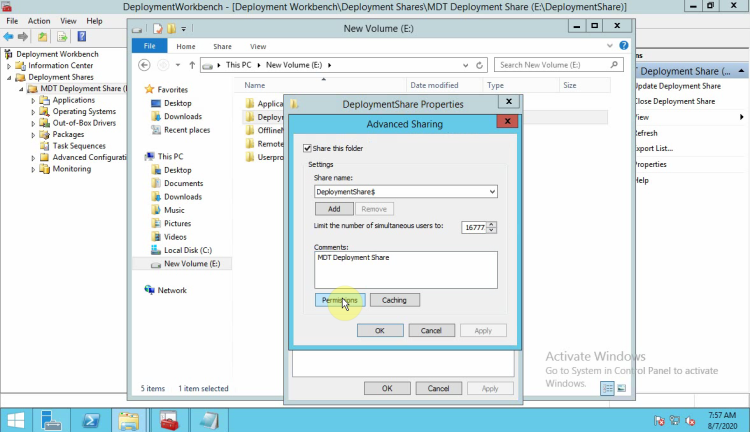Viewport: 750px width, 432px height.
Task: Click inside the Comments text box
Action: tap(405, 270)
